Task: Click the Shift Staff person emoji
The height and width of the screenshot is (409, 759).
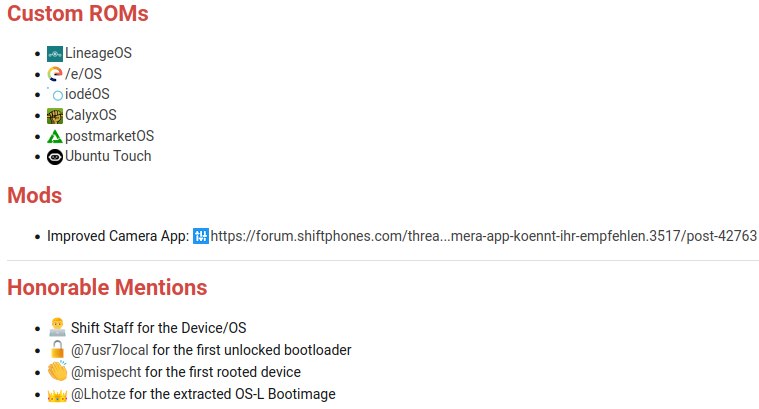Action: pyautogui.click(x=56, y=327)
